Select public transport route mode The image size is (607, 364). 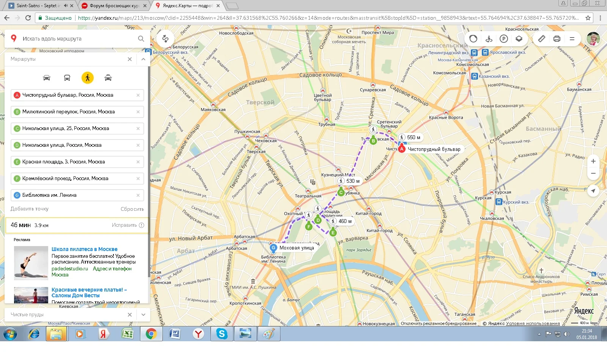pos(67,78)
